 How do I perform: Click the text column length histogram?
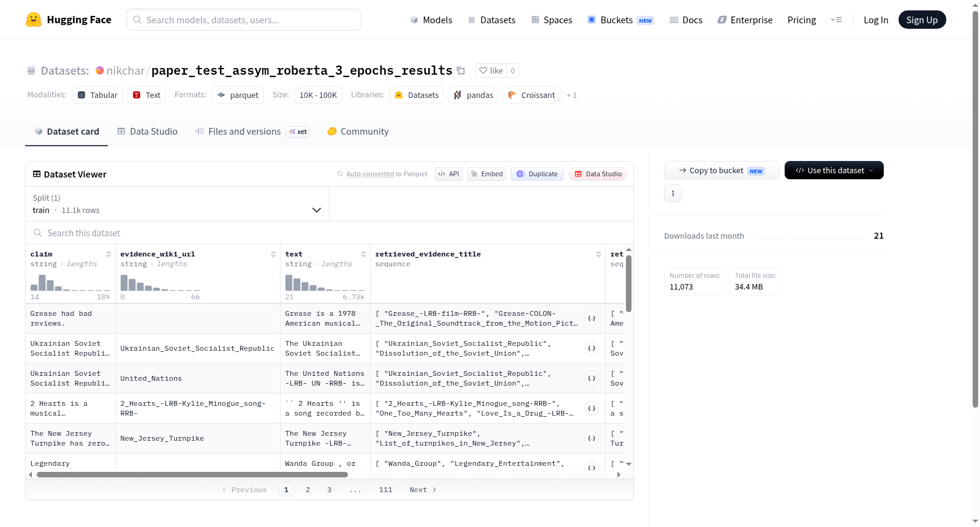tap(325, 283)
